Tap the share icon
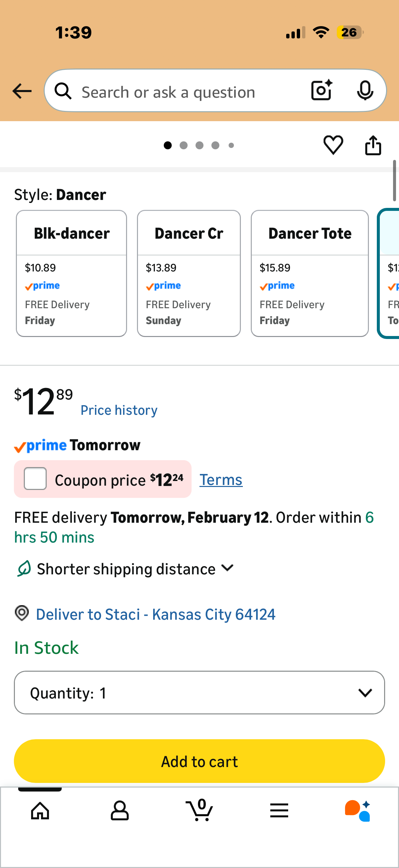The width and height of the screenshot is (399, 868). (373, 145)
